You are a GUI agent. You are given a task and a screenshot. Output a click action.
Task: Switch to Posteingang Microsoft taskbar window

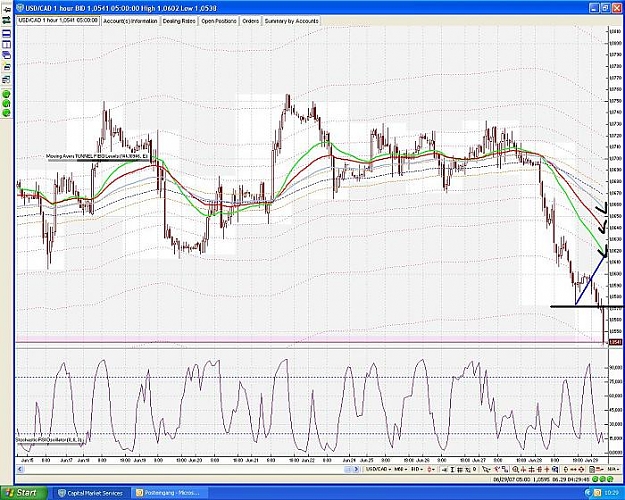(x=170, y=493)
